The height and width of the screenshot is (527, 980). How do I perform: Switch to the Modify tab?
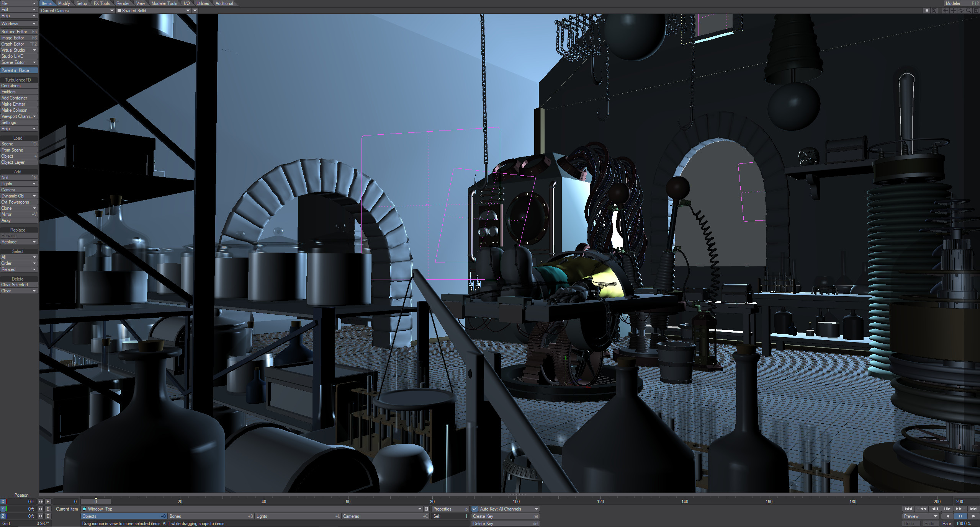point(64,3)
